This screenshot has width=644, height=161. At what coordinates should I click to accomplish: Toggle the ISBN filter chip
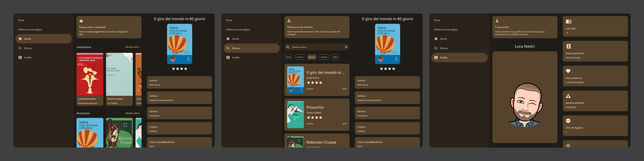click(335, 57)
